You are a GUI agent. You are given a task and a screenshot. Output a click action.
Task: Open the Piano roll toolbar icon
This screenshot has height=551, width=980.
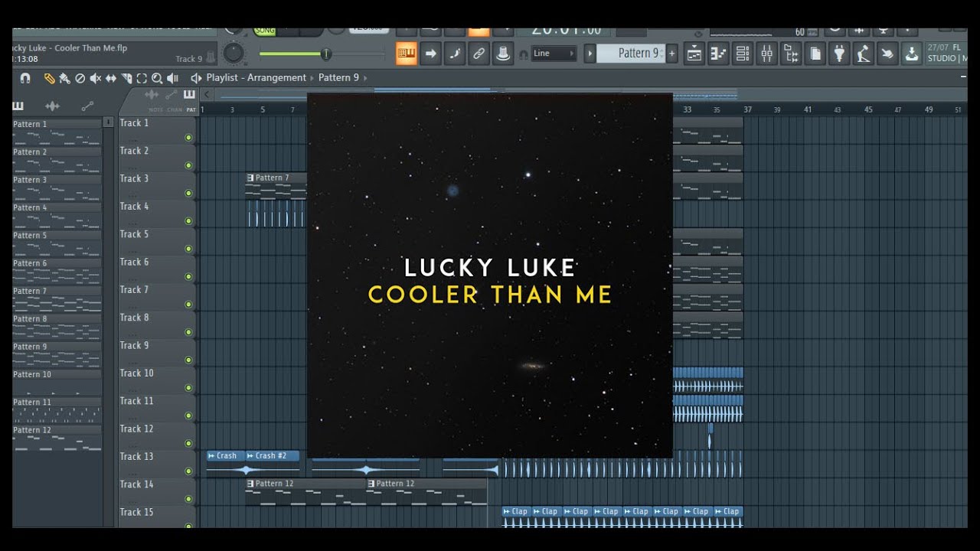click(x=718, y=54)
